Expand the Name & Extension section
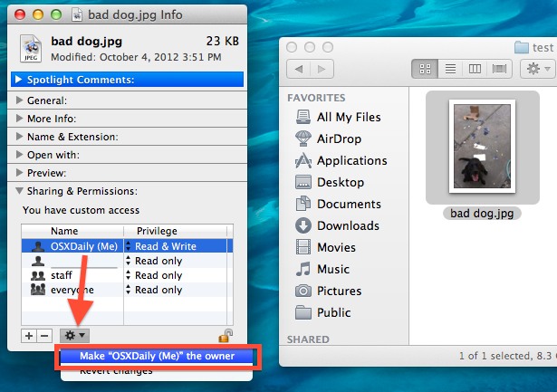 (19, 137)
